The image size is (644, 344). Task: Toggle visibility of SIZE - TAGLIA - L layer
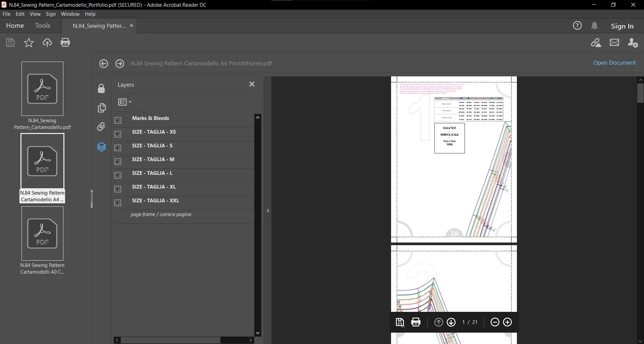coord(118,175)
